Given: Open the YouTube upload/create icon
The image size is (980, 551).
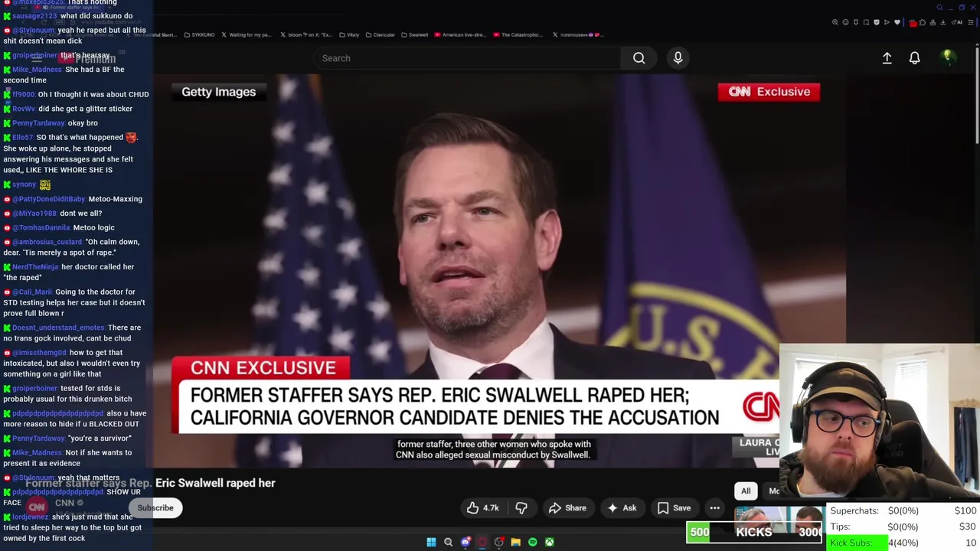Looking at the screenshot, I should (x=887, y=58).
